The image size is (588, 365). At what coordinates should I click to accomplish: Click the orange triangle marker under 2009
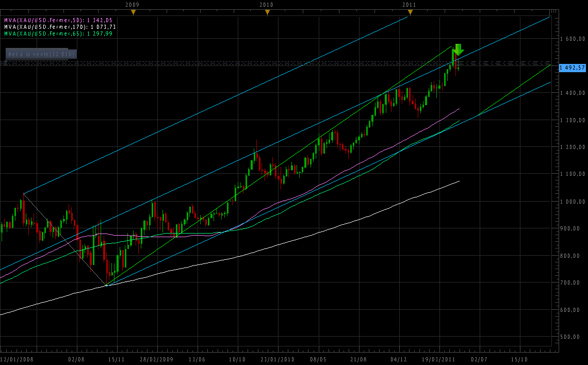(x=133, y=13)
